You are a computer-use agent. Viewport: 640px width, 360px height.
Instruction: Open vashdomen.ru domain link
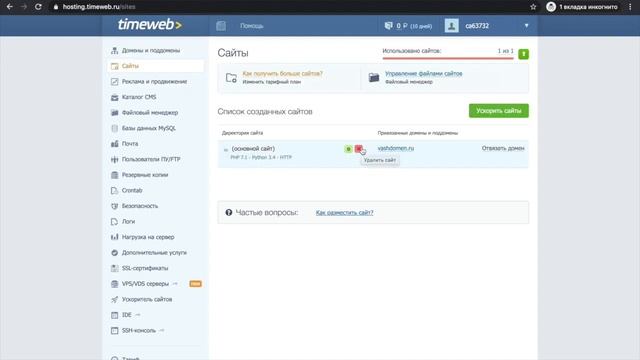coord(396,148)
